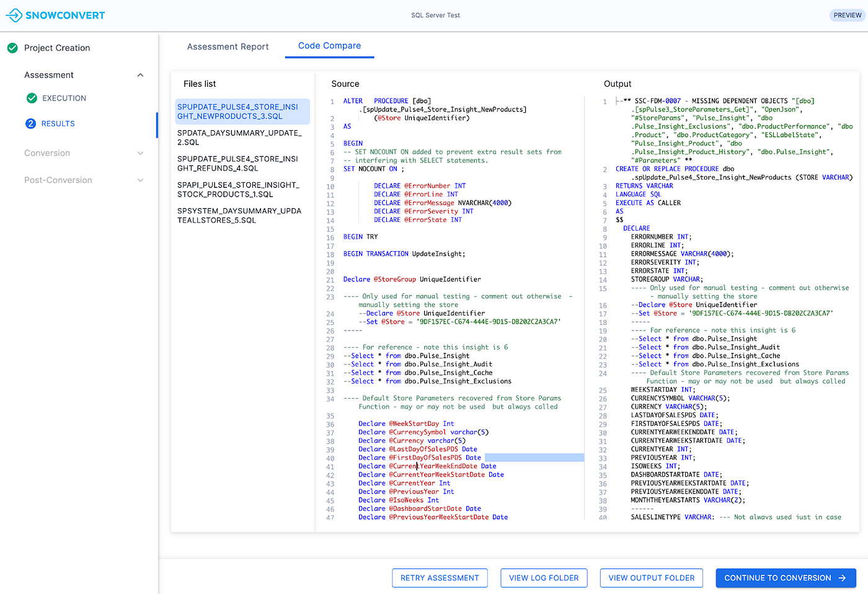Click the Files list heading
The image size is (868, 594).
(x=200, y=84)
